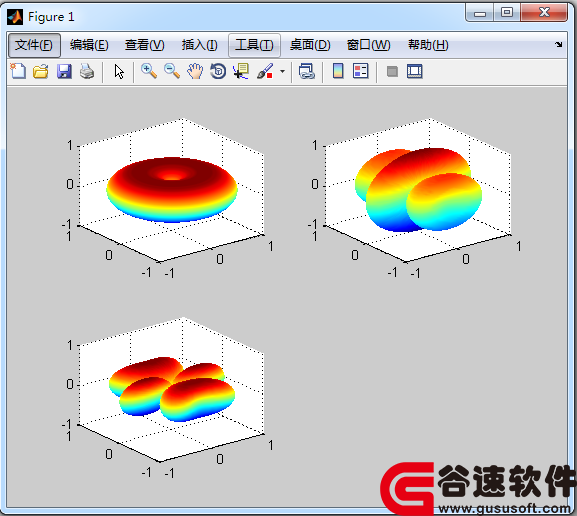Print the figure with the printer icon
Viewport: 577px width, 516px height.
click(87, 71)
